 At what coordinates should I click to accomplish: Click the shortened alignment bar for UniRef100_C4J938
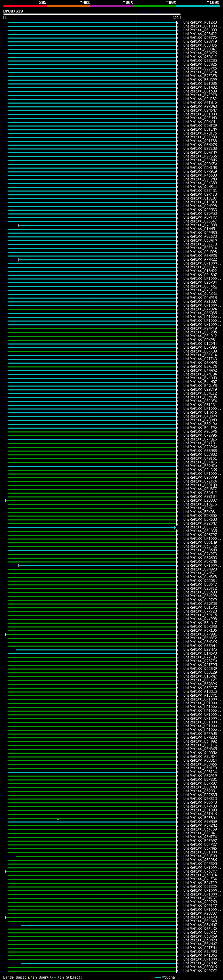click(x=98, y=225)
